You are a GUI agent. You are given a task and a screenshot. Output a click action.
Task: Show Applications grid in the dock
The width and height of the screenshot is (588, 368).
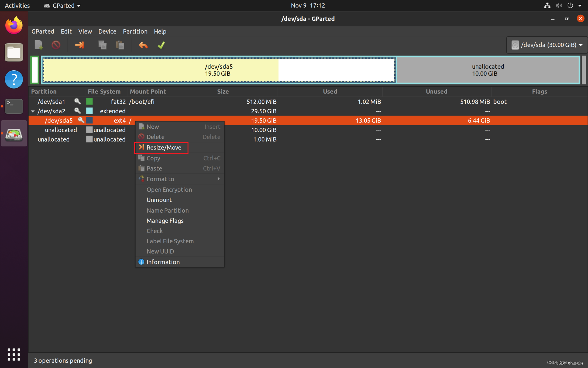click(14, 354)
